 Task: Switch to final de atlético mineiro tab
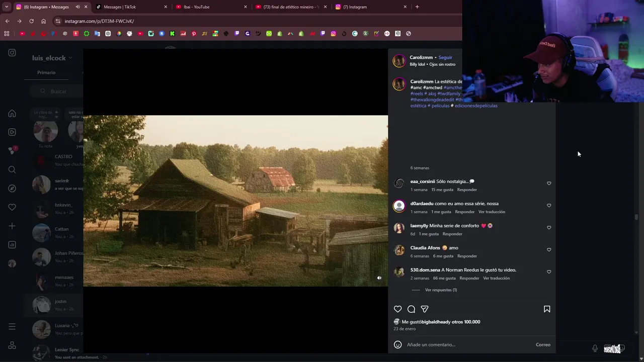291,7
